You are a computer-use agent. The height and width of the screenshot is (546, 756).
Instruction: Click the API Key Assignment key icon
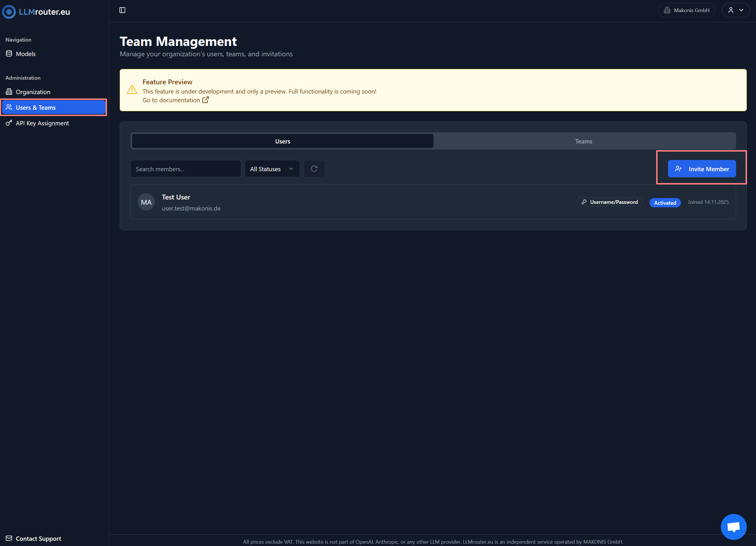point(8,123)
